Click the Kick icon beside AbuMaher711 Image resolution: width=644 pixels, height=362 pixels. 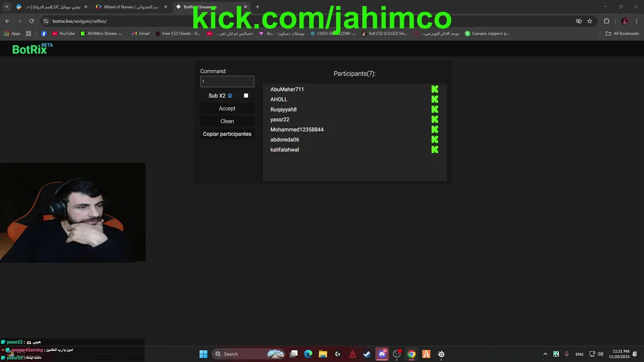tap(435, 89)
